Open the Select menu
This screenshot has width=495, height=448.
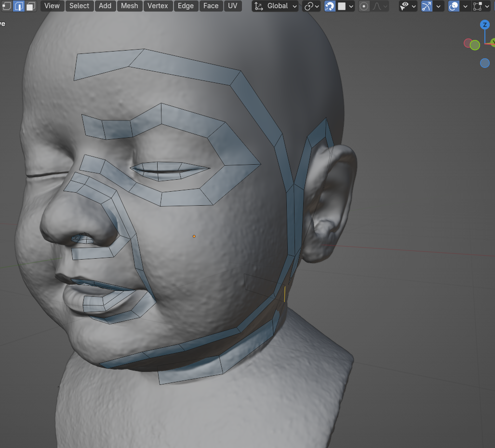[79, 6]
